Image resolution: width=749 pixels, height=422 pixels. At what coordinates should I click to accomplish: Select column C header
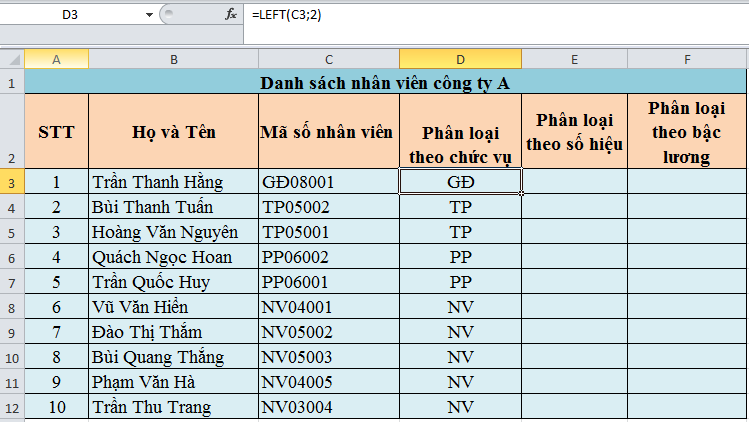click(329, 59)
